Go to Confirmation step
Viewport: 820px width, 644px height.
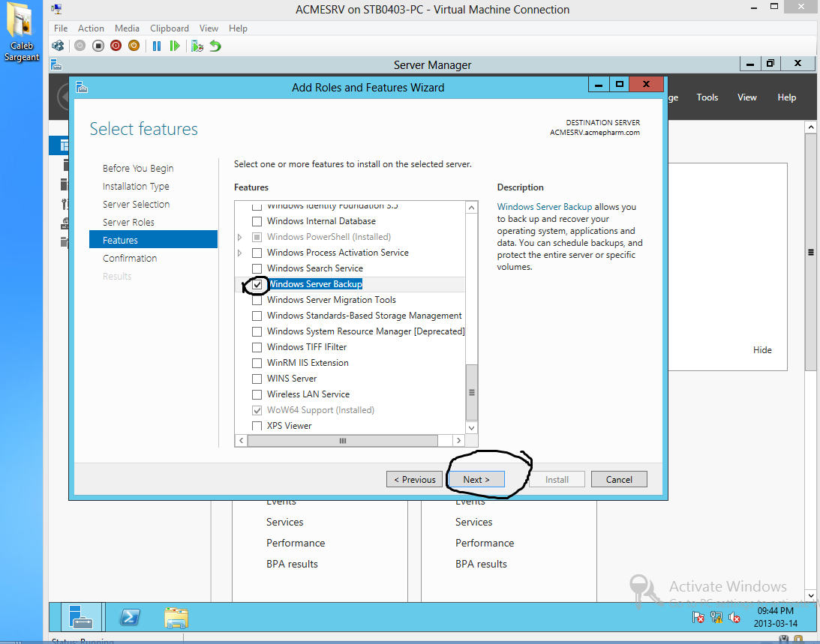tap(130, 258)
